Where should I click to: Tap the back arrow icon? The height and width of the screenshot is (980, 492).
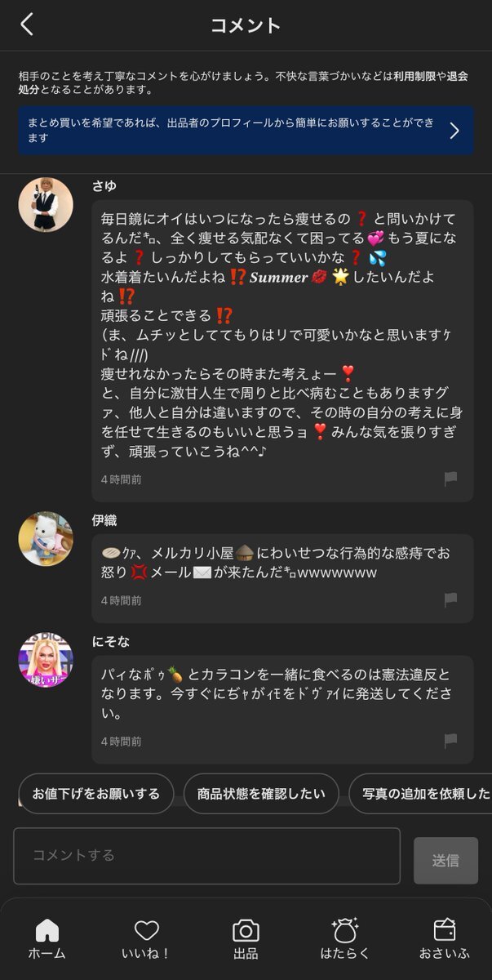(27, 24)
